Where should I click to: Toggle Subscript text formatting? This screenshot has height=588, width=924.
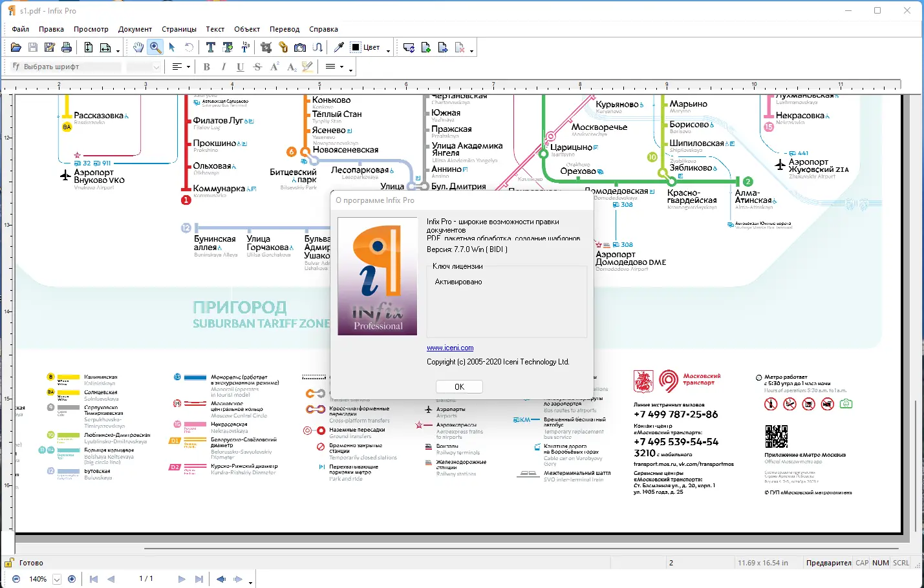click(291, 67)
